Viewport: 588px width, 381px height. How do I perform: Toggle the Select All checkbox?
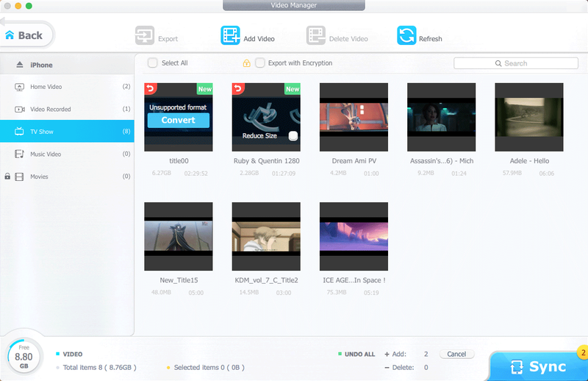(153, 63)
